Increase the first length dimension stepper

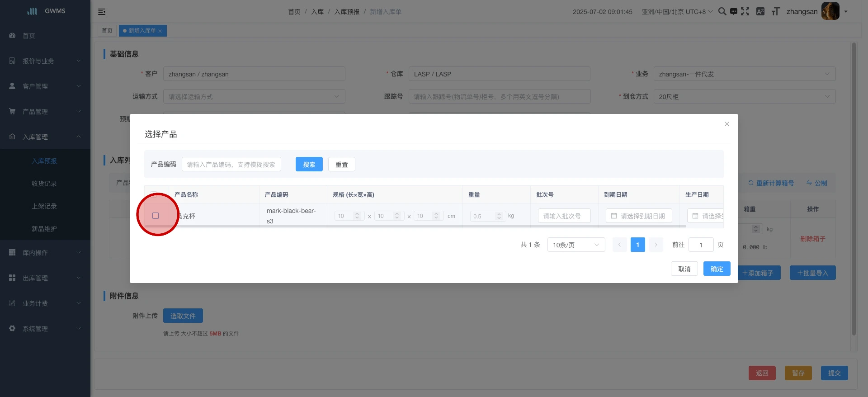tap(357, 214)
